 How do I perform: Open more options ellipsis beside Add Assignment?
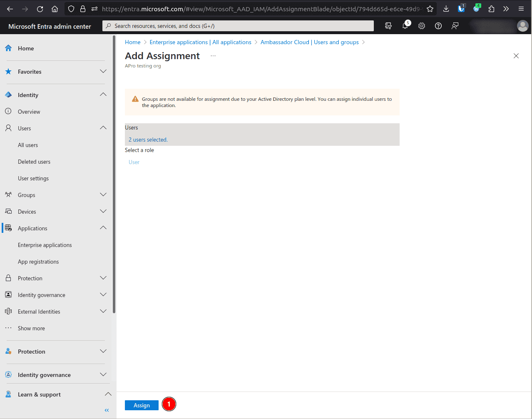click(213, 56)
